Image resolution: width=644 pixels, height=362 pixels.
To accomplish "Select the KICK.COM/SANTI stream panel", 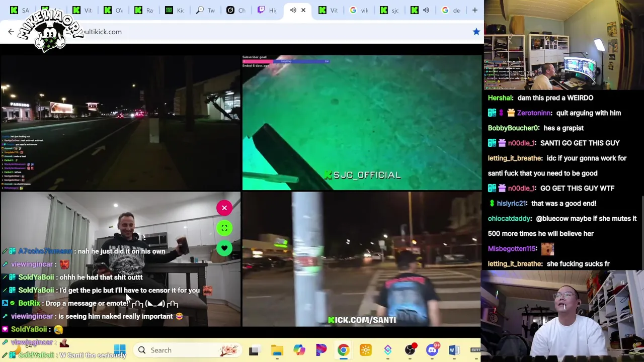I will (362, 259).
